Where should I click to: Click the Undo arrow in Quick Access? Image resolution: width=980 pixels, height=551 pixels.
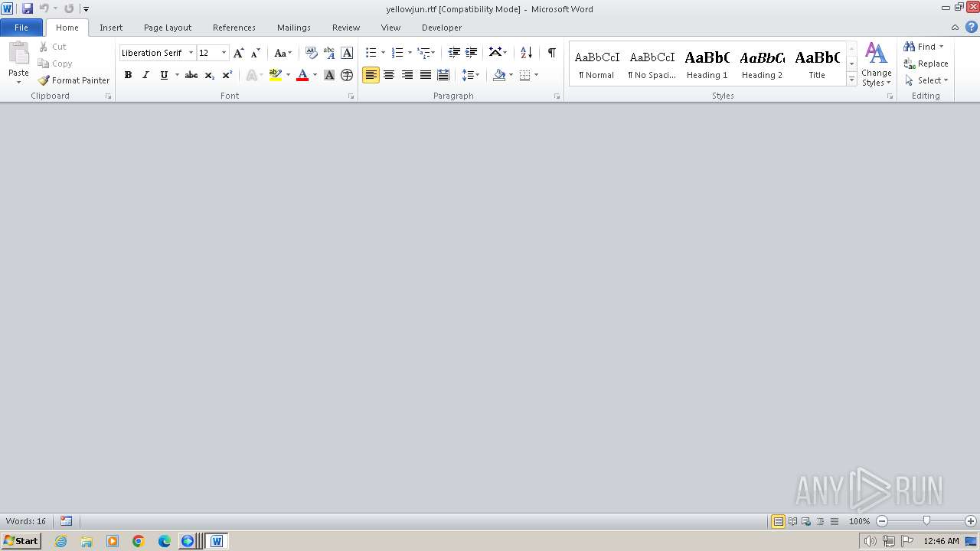pos(44,8)
